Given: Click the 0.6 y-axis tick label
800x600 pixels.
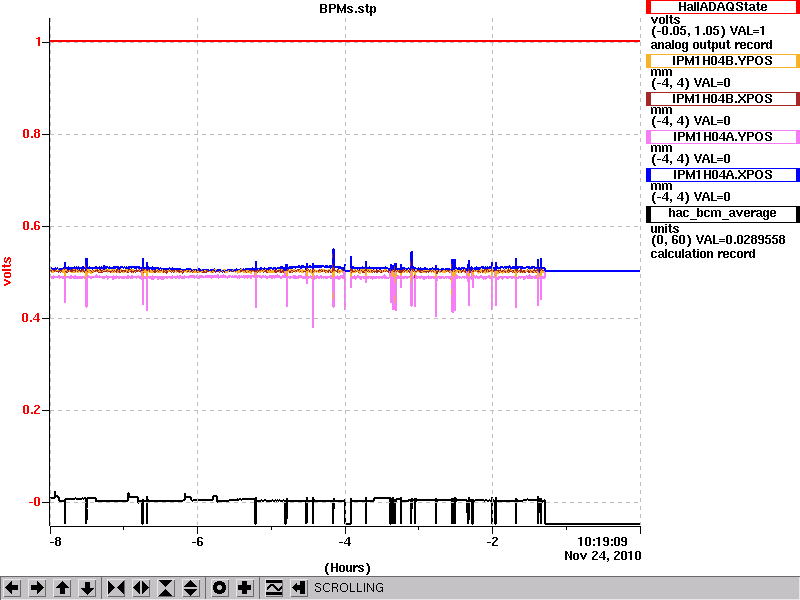Looking at the screenshot, I should click(x=32, y=226).
